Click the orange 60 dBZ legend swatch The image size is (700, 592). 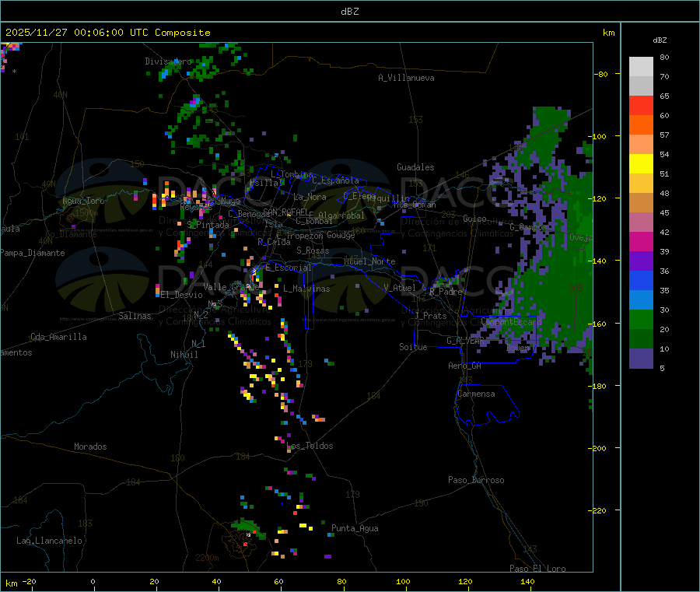point(641,125)
